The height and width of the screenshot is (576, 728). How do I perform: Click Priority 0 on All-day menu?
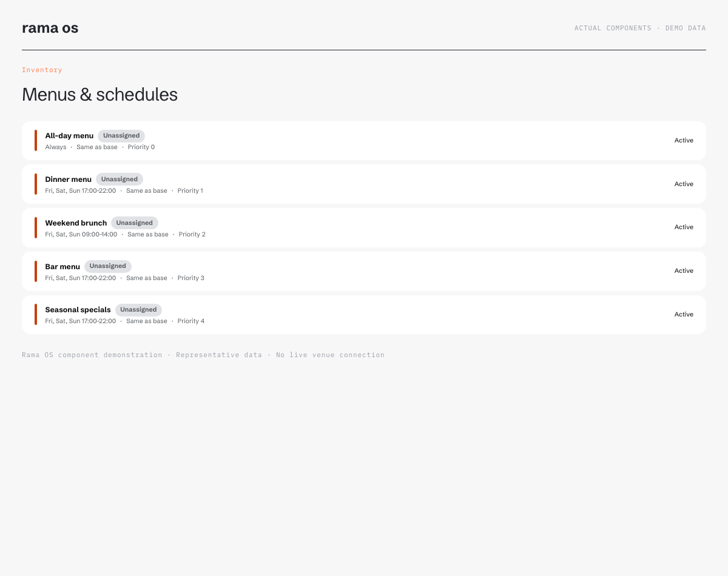(x=141, y=147)
